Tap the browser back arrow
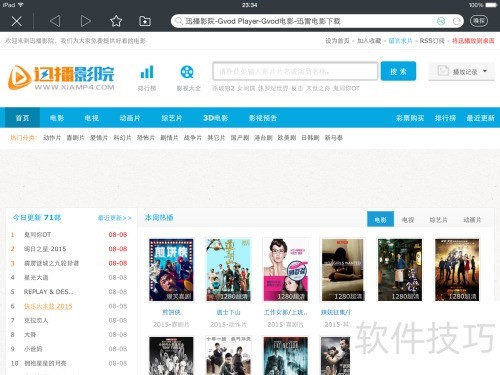This screenshot has width=500, height=375. (x=55, y=21)
